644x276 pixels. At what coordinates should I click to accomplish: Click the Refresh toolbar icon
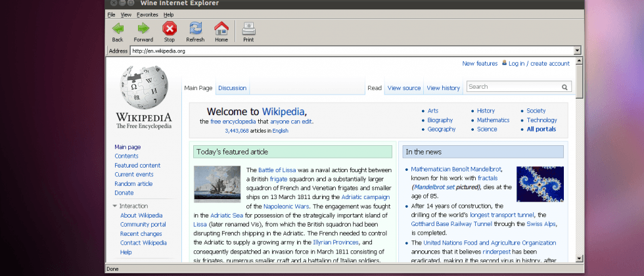point(196,28)
